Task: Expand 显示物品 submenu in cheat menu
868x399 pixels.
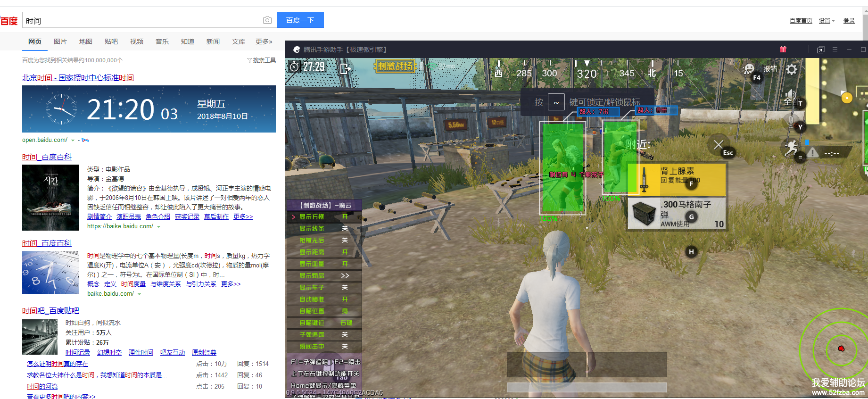Action: pos(324,276)
